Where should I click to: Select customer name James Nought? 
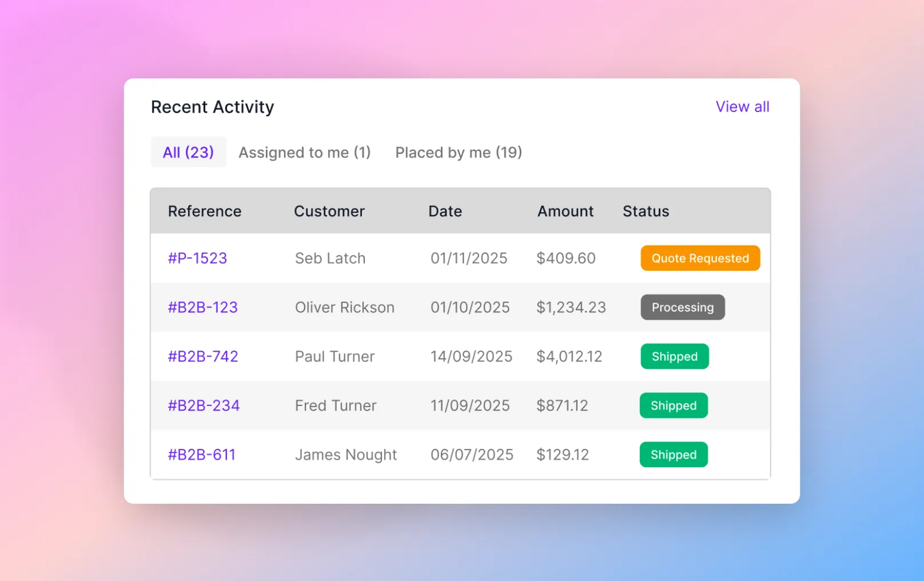pos(346,455)
